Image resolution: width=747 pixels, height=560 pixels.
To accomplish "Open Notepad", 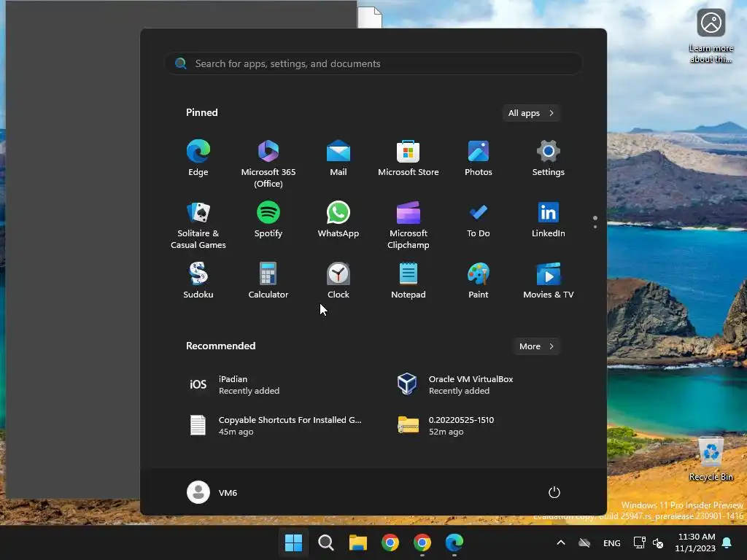I will click(x=409, y=281).
